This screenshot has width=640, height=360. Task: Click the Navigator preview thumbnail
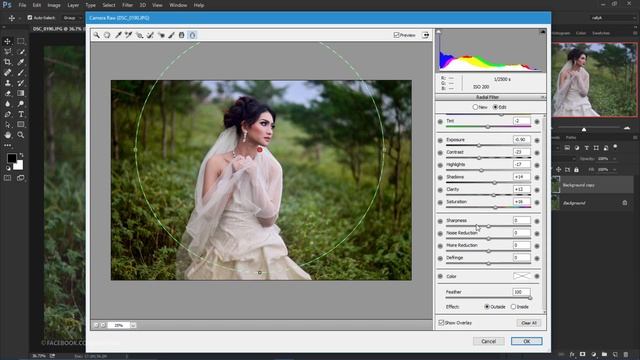tap(594, 80)
